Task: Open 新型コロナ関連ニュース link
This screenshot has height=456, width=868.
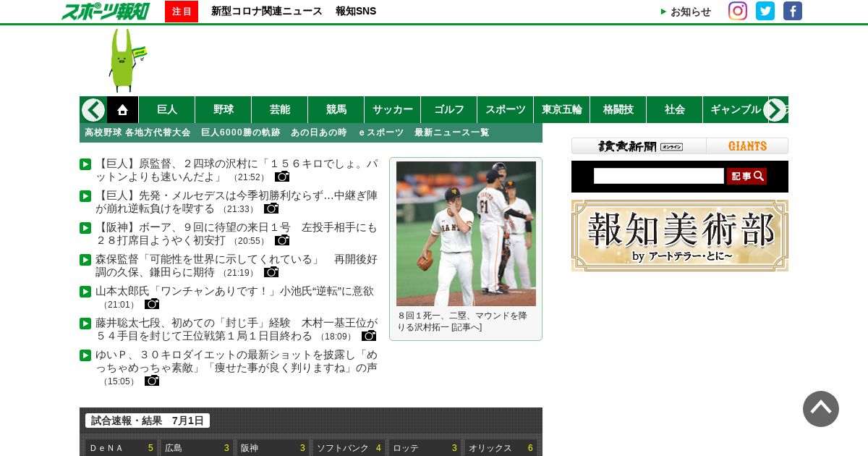Action: tap(267, 12)
